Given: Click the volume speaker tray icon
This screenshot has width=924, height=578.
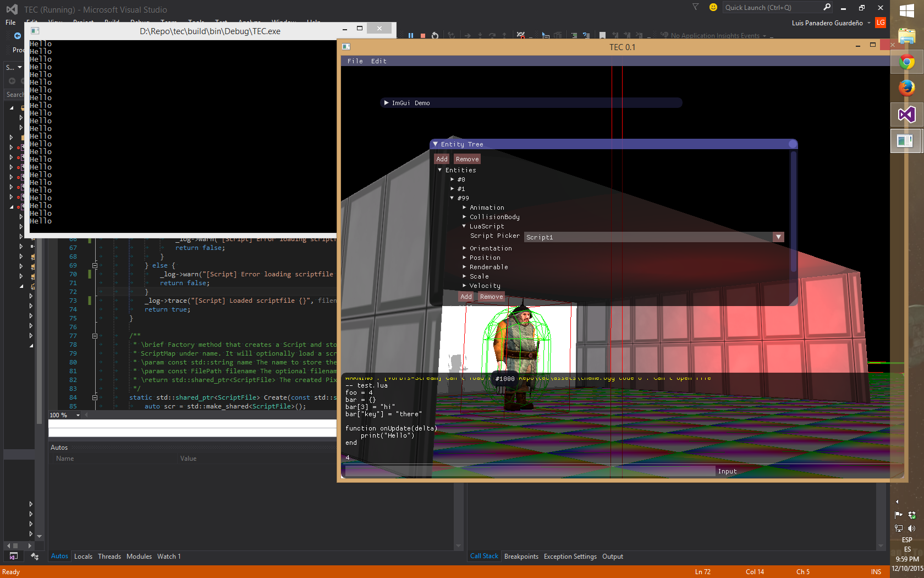Looking at the screenshot, I should pyautogui.click(x=911, y=528).
